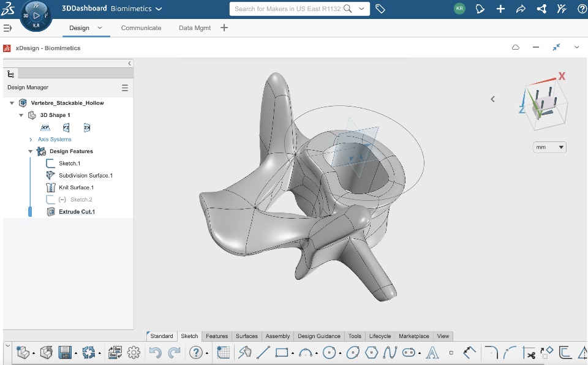Open the Surfaces toolbar tab
The image size is (588, 365).
[247, 336]
